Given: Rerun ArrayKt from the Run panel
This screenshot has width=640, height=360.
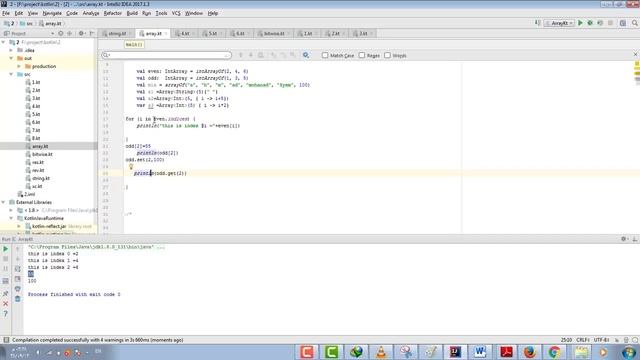Looking at the screenshot, I should 6,249.
